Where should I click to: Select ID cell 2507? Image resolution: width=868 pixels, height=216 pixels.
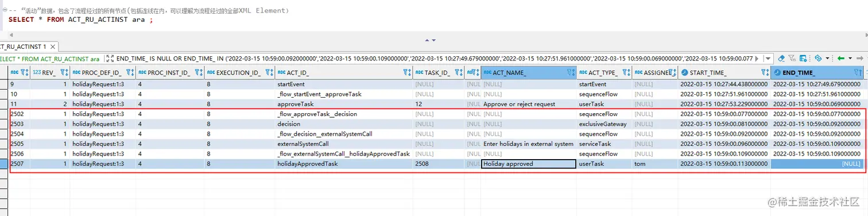pyautogui.click(x=20, y=164)
